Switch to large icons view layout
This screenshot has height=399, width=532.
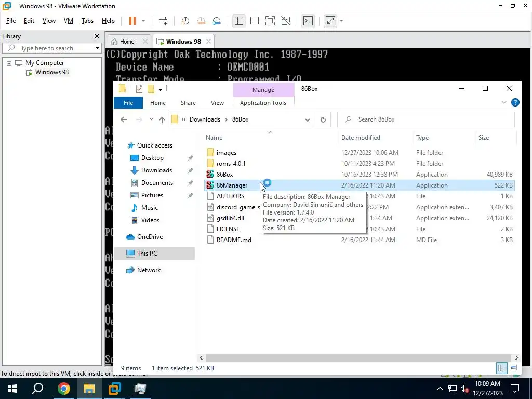coord(513,368)
